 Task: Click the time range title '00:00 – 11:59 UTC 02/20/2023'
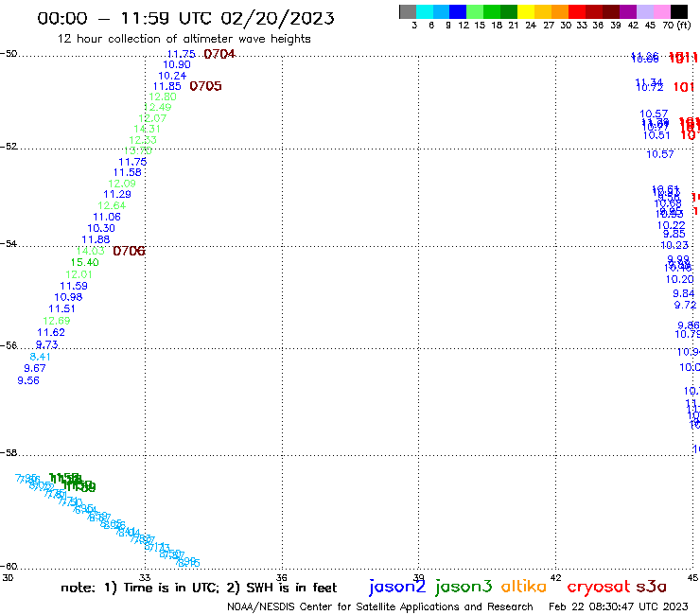pyautogui.click(x=185, y=18)
